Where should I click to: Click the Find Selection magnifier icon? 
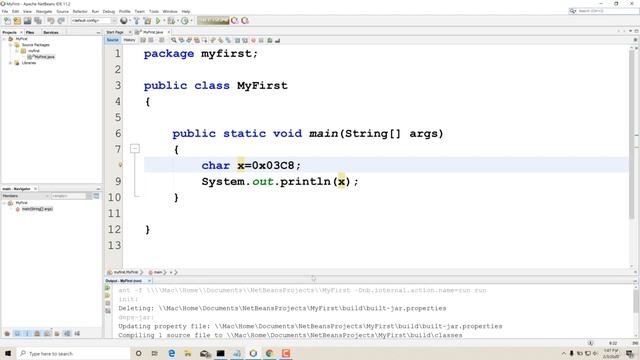pyautogui.click(x=174, y=40)
